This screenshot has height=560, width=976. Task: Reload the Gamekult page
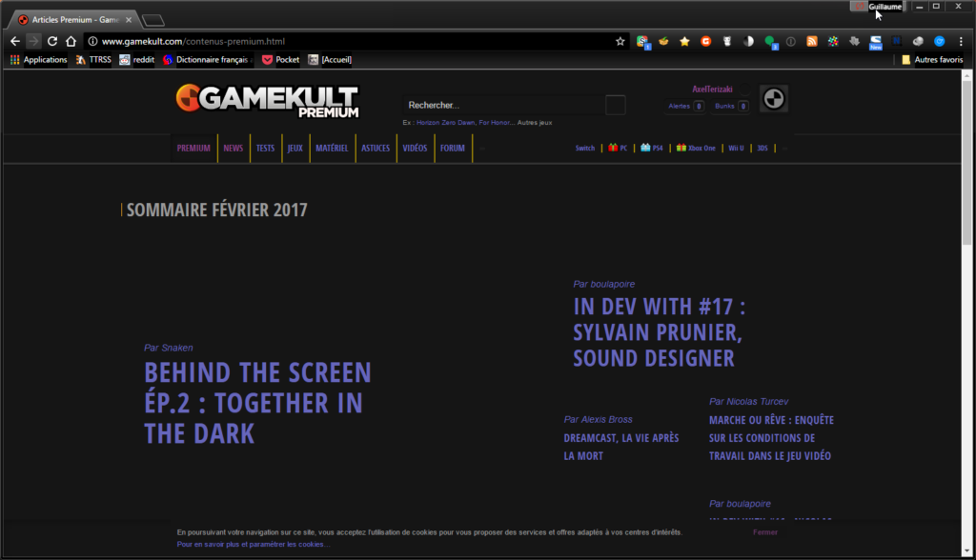point(52,41)
